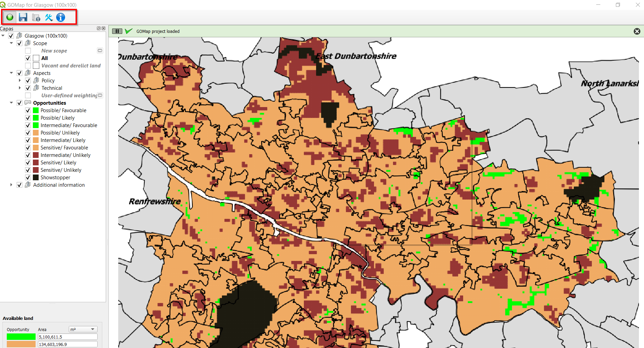The image size is (644, 348).
Task: Expand the Policy group
Action: 20,81
